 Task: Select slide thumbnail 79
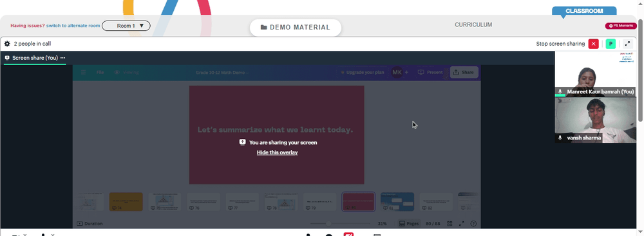pyautogui.click(x=319, y=201)
